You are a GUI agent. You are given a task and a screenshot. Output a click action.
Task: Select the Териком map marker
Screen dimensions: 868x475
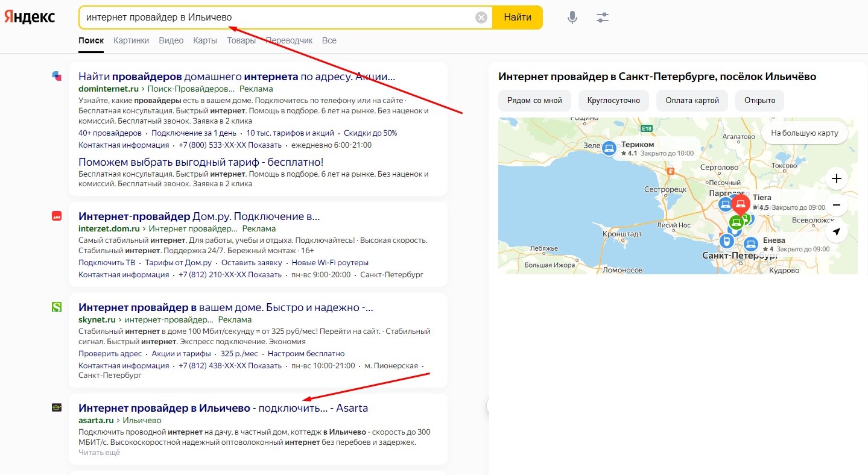click(x=609, y=147)
